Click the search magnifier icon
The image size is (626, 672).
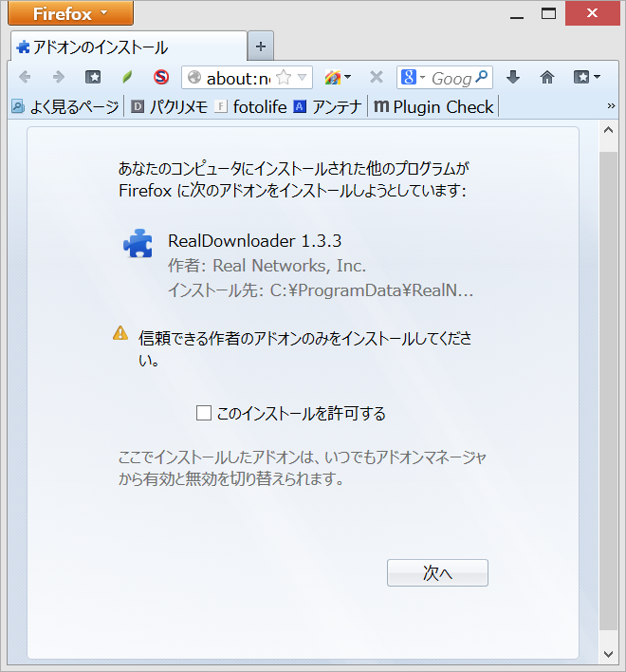click(x=482, y=77)
